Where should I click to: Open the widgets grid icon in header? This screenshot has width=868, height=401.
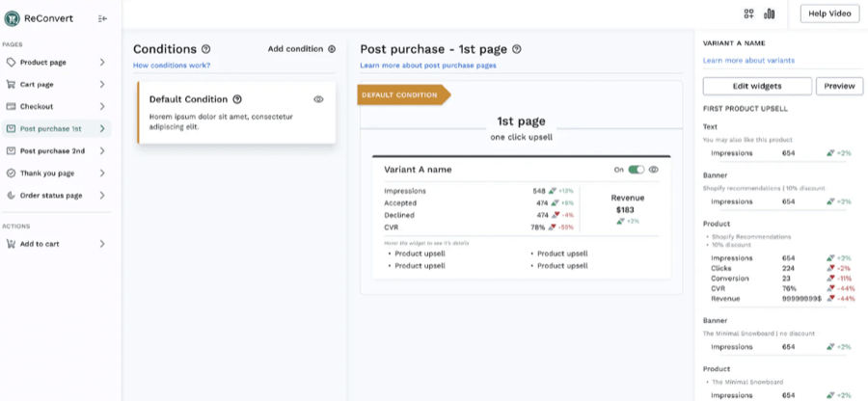pos(749,13)
